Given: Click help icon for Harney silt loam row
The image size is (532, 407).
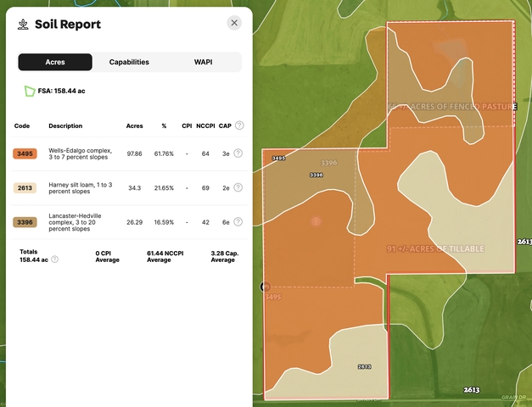Looking at the screenshot, I should pyautogui.click(x=238, y=187).
